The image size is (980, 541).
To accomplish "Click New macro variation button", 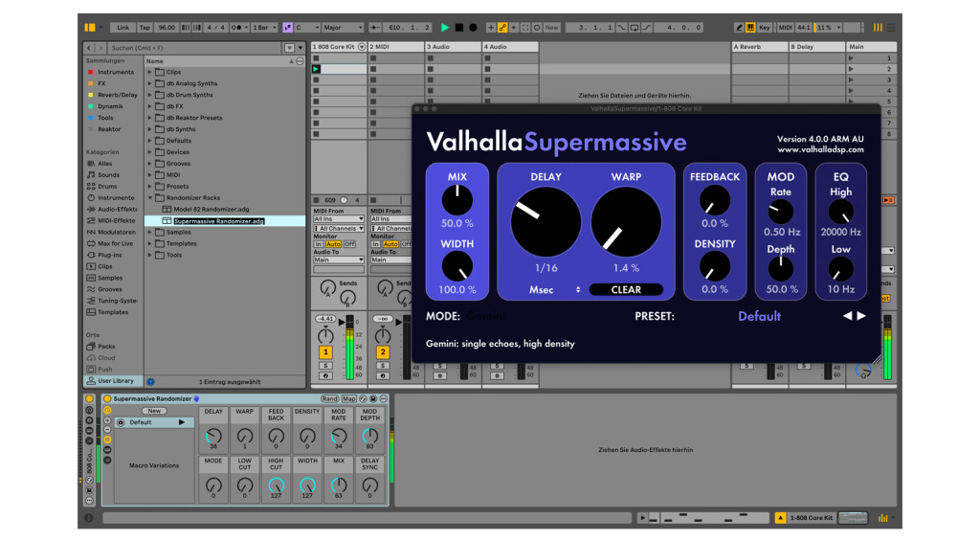I will click(154, 411).
